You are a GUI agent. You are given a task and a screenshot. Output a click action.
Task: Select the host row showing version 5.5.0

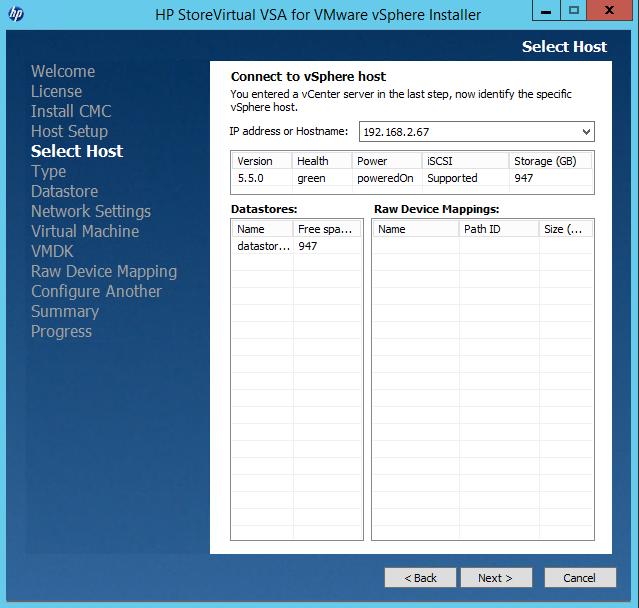pyautogui.click(x=411, y=178)
